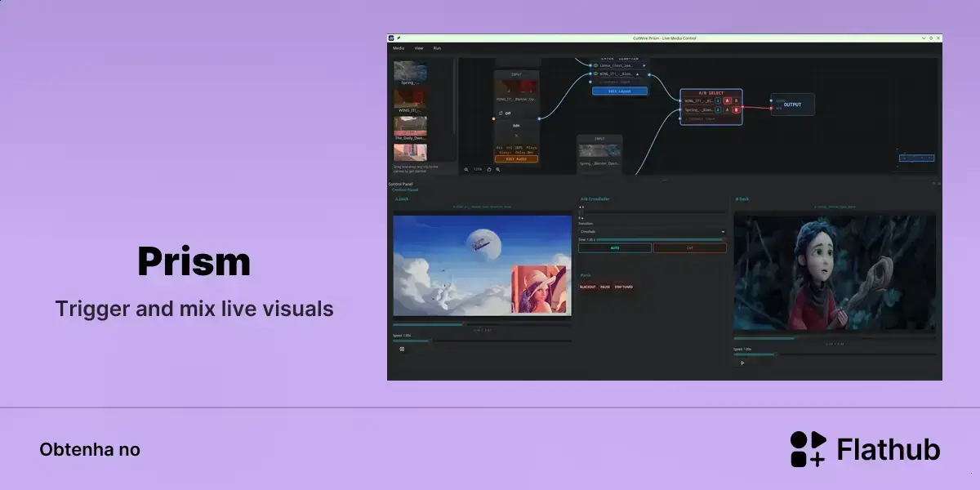980x490 pixels.
Task: Move WING_IT layer up with arrow
Action: tap(638, 73)
